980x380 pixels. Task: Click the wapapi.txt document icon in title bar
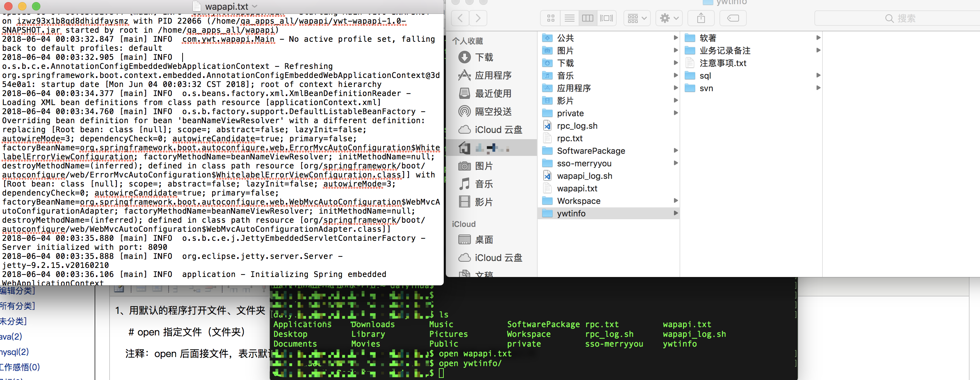click(x=197, y=6)
